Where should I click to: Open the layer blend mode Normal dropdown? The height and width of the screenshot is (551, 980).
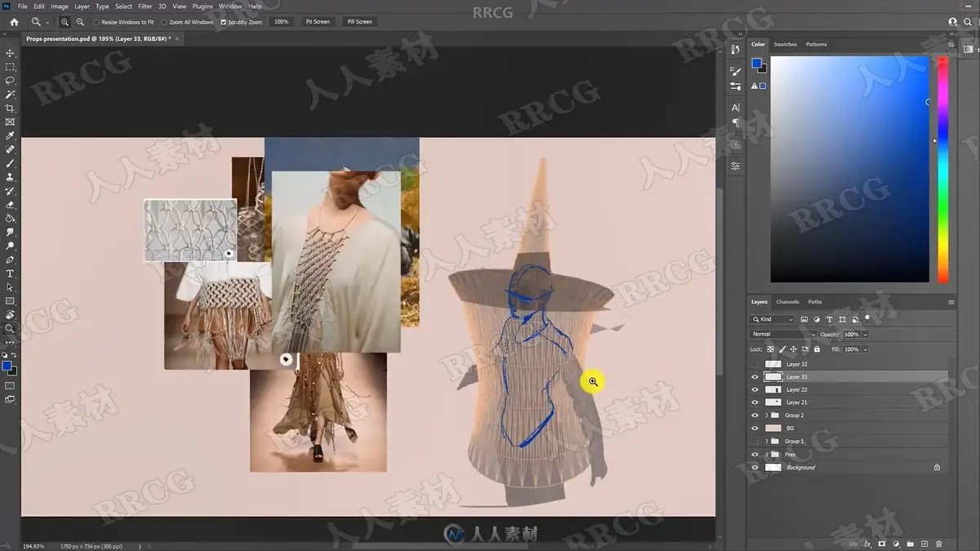click(x=783, y=335)
